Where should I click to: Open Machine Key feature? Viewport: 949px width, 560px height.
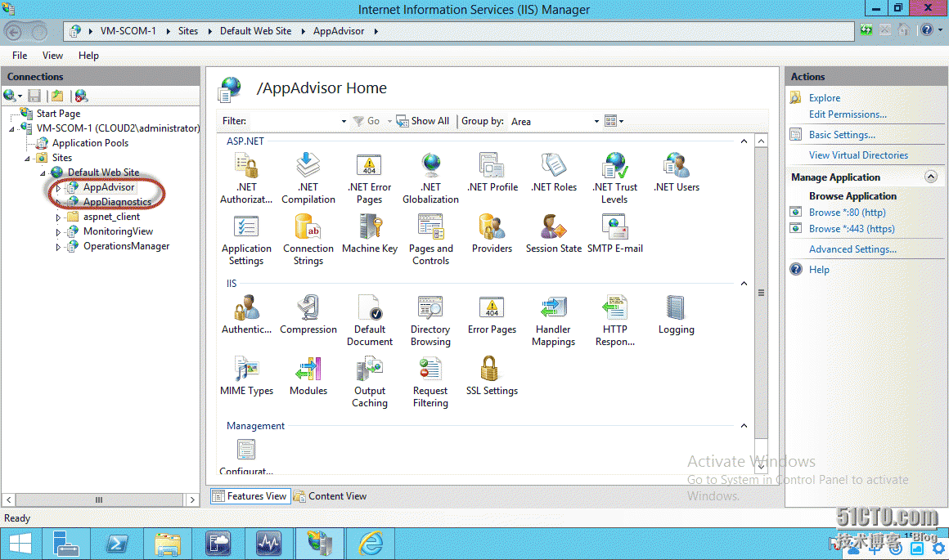[369, 234]
